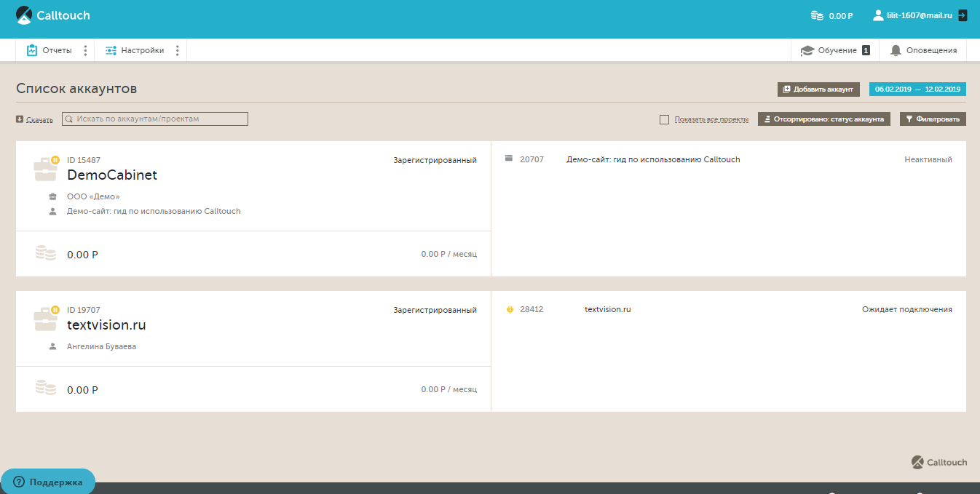Click textvision.ru briefcase account icon

point(45,319)
